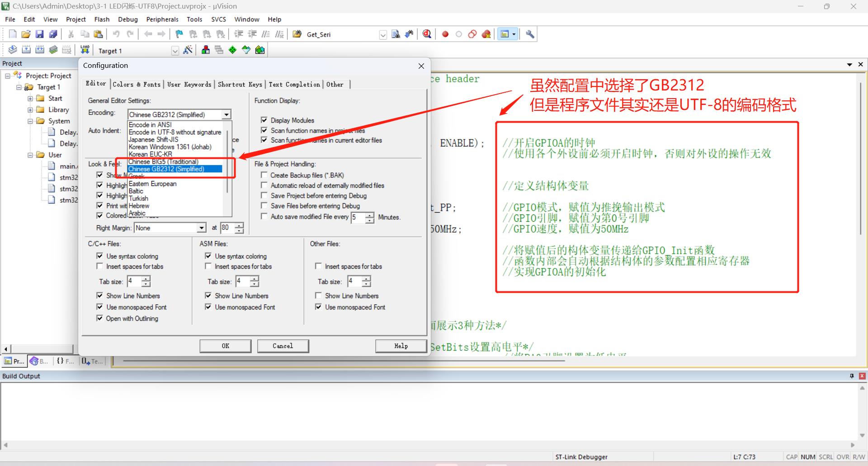The height and width of the screenshot is (466, 868).
Task: Open the Encoding combo box arrow
Action: coord(226,114)
